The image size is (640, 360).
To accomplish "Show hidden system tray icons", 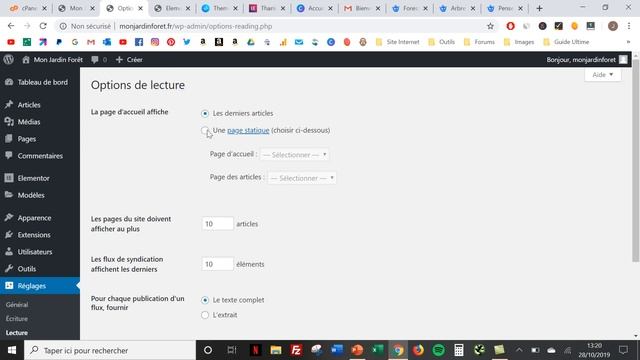I will click(519, 350).
